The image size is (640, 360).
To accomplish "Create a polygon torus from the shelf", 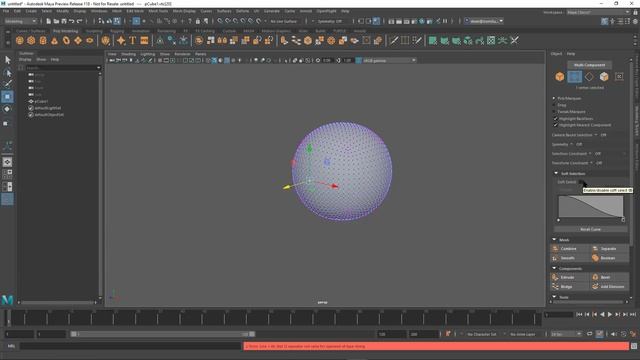I will (66, 40).
